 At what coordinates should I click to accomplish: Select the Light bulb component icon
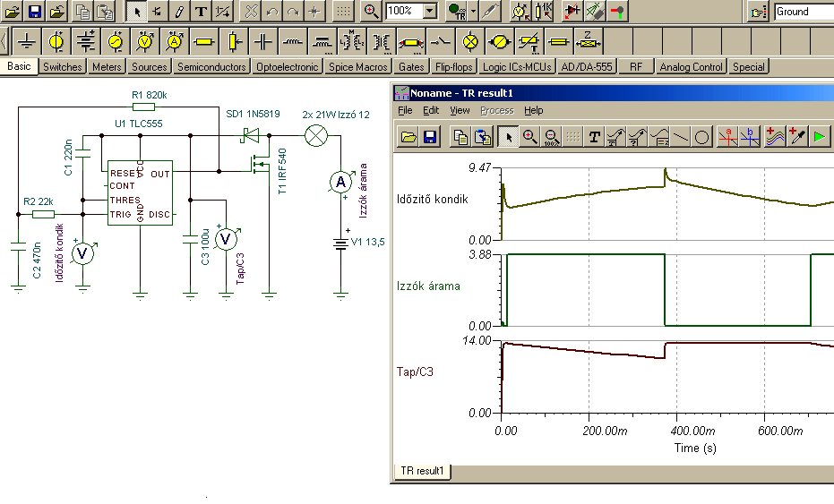[469, 41]
